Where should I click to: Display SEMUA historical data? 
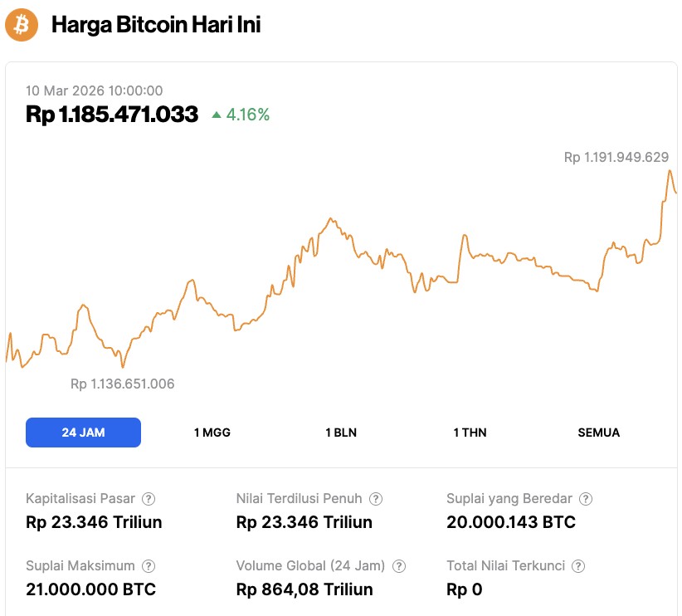pyautogui.click(x=599, y=432)
